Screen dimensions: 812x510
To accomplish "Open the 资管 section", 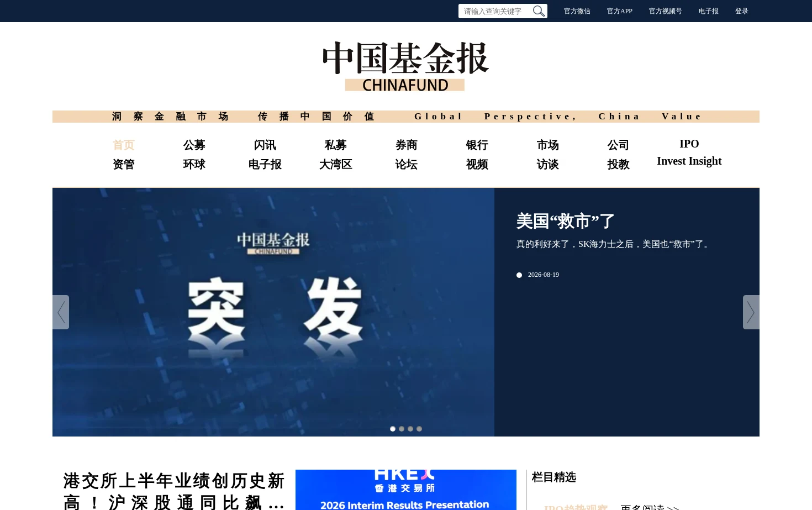I will click(x=124, y=164).
